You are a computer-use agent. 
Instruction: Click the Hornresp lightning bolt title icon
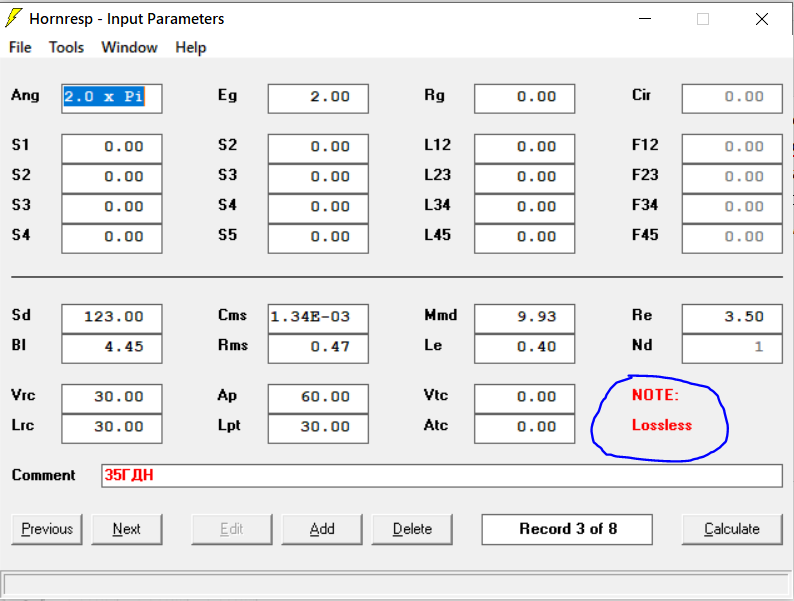pyautogui.click(x=14, y=18)
